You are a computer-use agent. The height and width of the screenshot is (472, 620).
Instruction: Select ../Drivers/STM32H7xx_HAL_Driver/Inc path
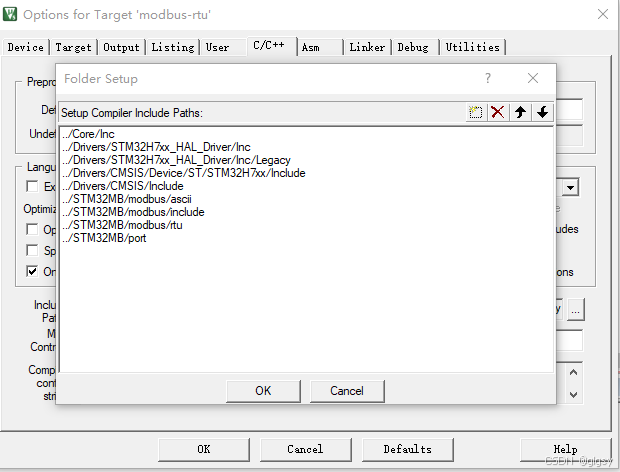(156, 147)
